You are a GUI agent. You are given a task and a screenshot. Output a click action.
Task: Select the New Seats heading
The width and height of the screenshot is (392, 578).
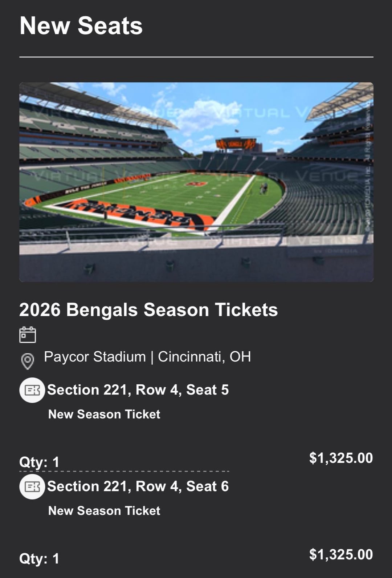pyautogui.click(x=81, y=26)
